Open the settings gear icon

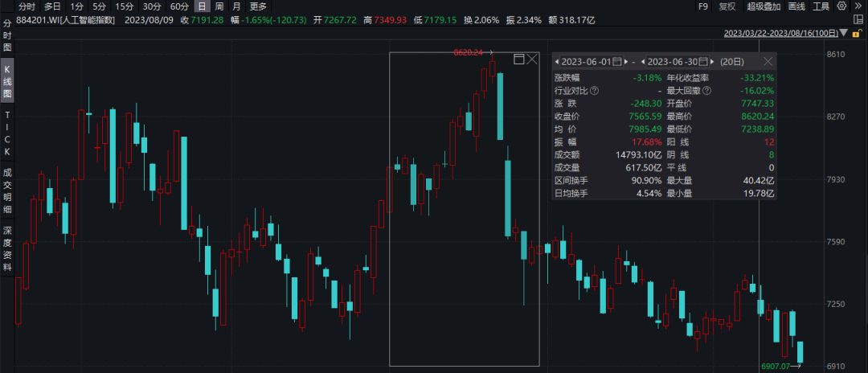(x=842, y=6)
